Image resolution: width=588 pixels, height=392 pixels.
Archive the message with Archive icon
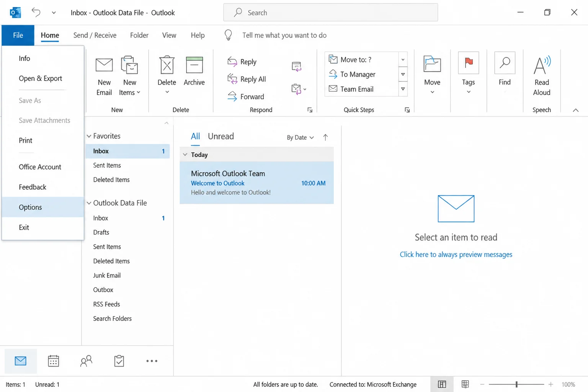click(x=194, y=65)
